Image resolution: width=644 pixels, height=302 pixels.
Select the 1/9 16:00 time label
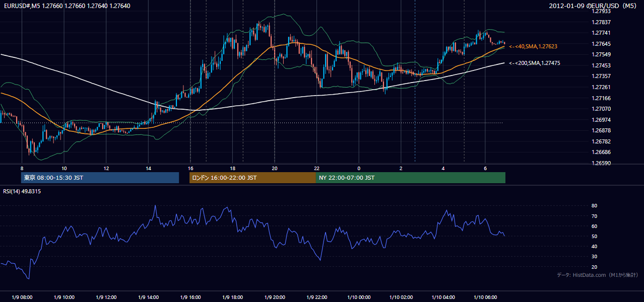[190, 297]
